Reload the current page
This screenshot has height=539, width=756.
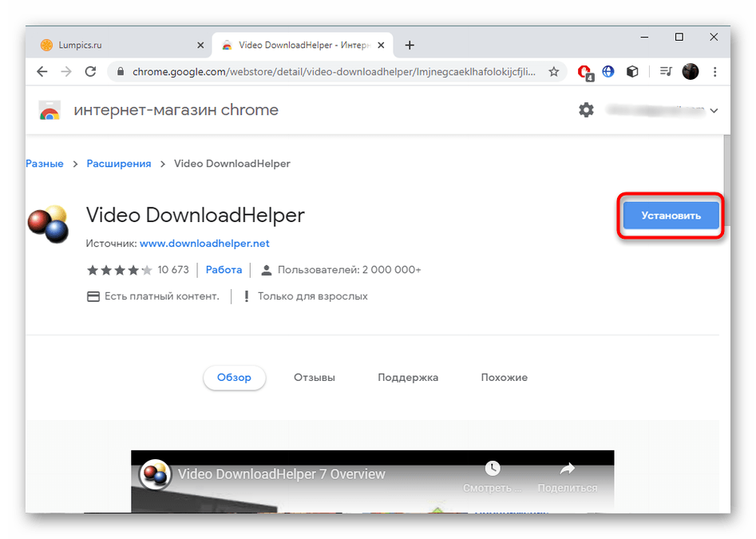90,72
